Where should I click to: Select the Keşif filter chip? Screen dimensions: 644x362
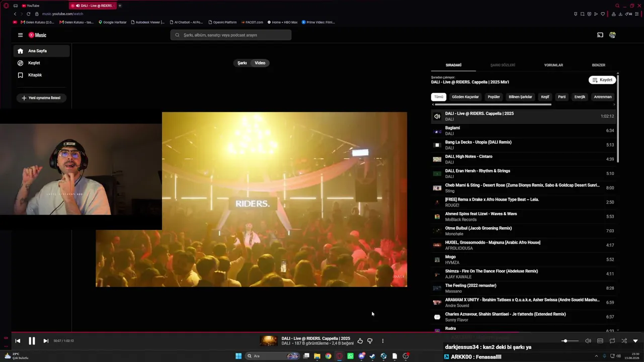click(545, 97)
